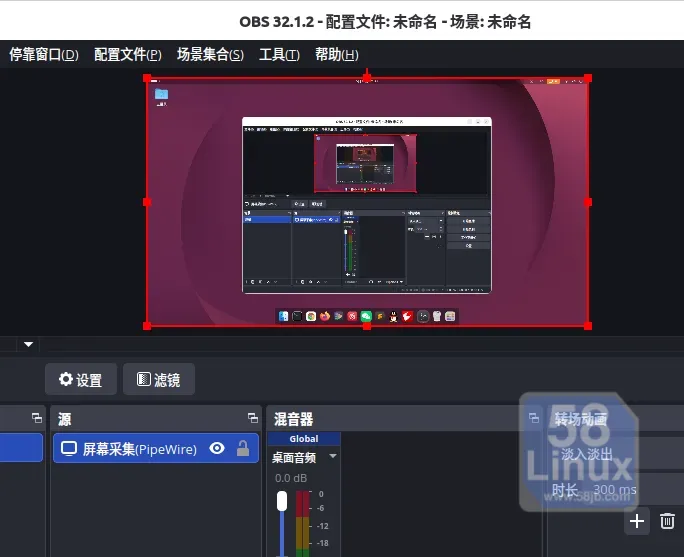684x557 pixels.
Task: Click the 时长 300 ms duration field
Action: 615,490
